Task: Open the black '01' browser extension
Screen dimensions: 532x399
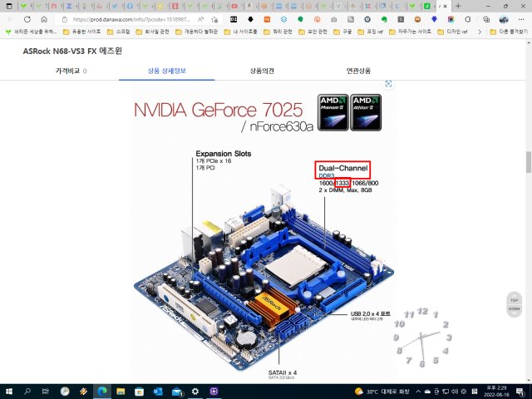Action: [x=234, y=19]
